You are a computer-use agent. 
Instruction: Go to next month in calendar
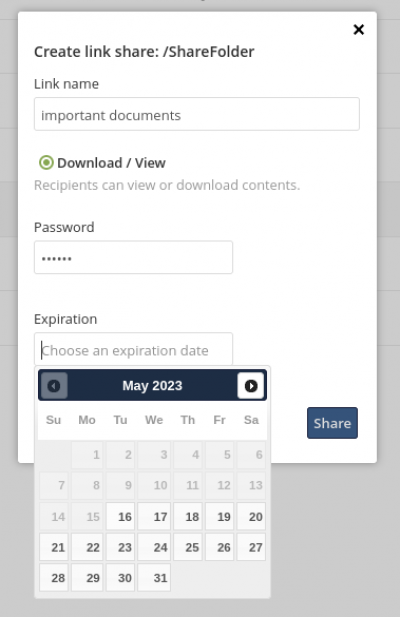[x=251, y=386]
